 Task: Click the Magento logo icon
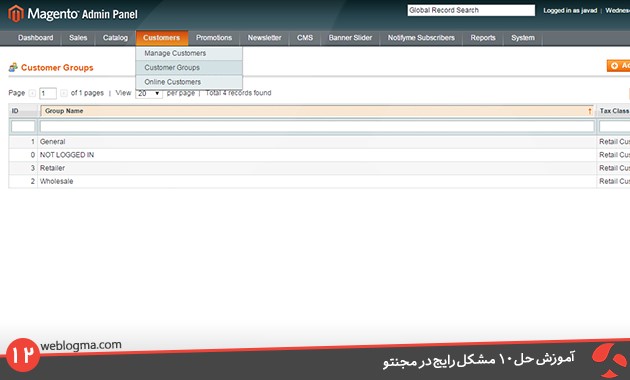pos(16,13)
